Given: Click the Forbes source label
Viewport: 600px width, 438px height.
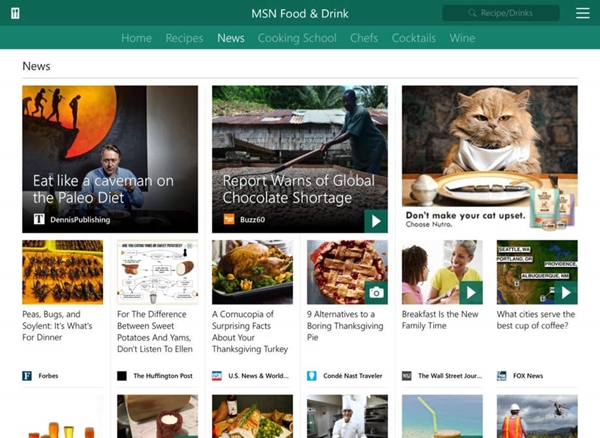Looking at the screenshot, I should coord(48,376).
